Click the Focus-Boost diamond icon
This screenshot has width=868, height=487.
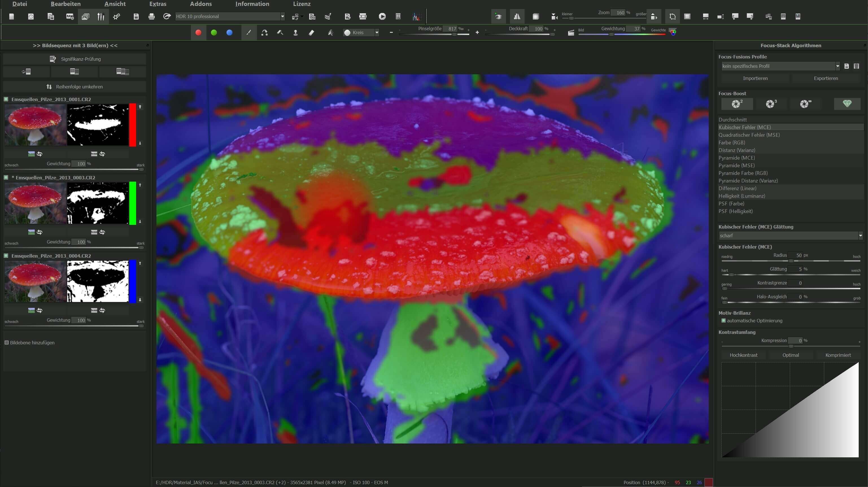point(847,104)
